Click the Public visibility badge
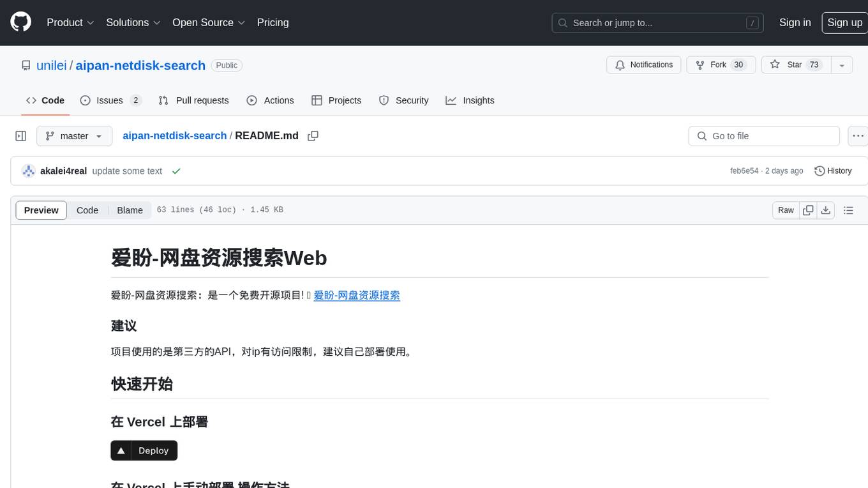Screen dimensions: 868x488 [227, 65]
